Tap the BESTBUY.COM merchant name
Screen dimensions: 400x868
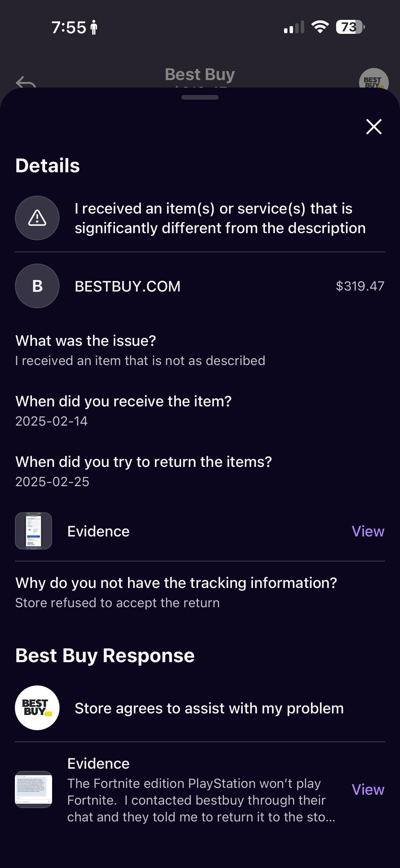coord(127,287)
